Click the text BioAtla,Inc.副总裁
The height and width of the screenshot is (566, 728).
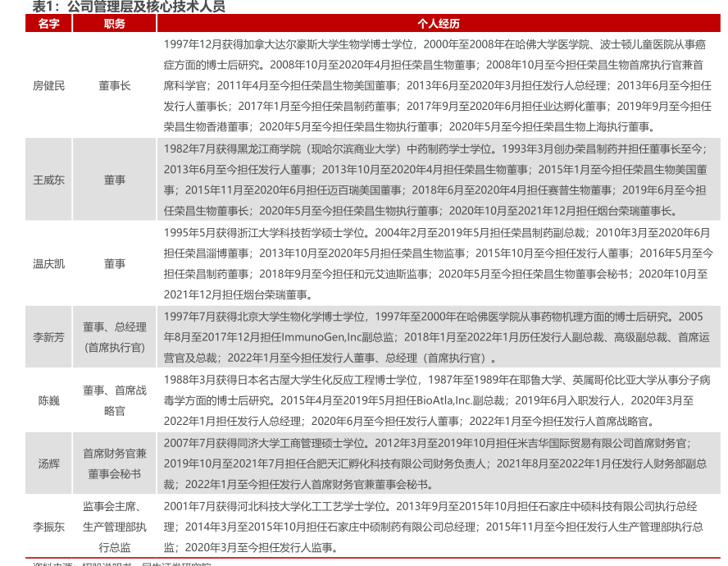click(461, 400)
